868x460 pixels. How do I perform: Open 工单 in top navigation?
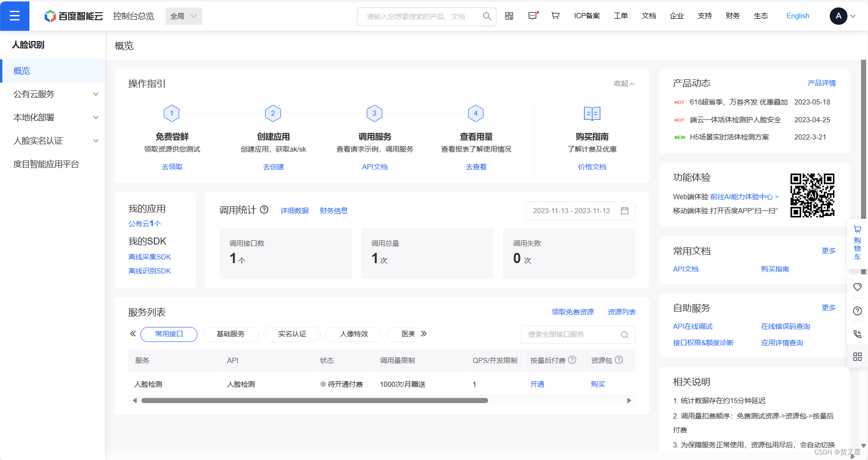(621, 16)
